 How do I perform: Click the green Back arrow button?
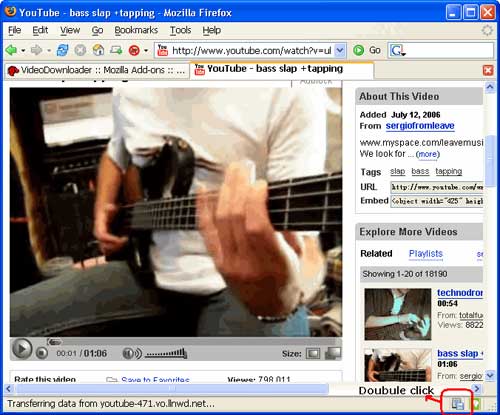click(11, 50)
